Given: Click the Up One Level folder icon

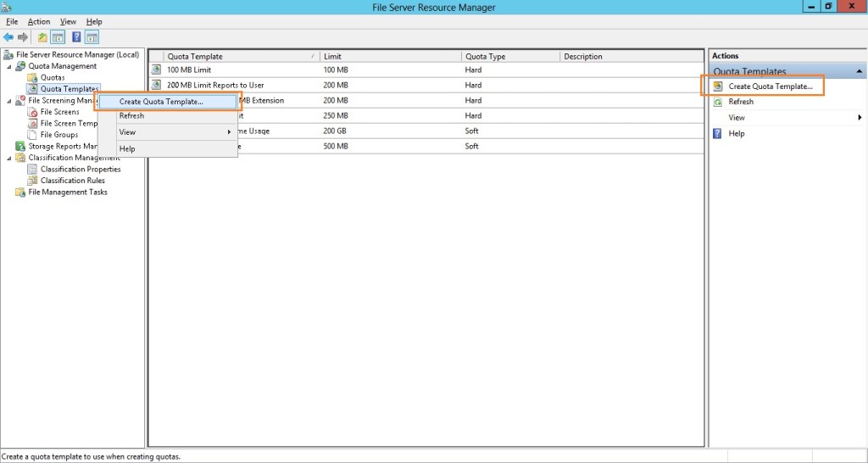Looking at the screenshot, I should tap(42, 37).
